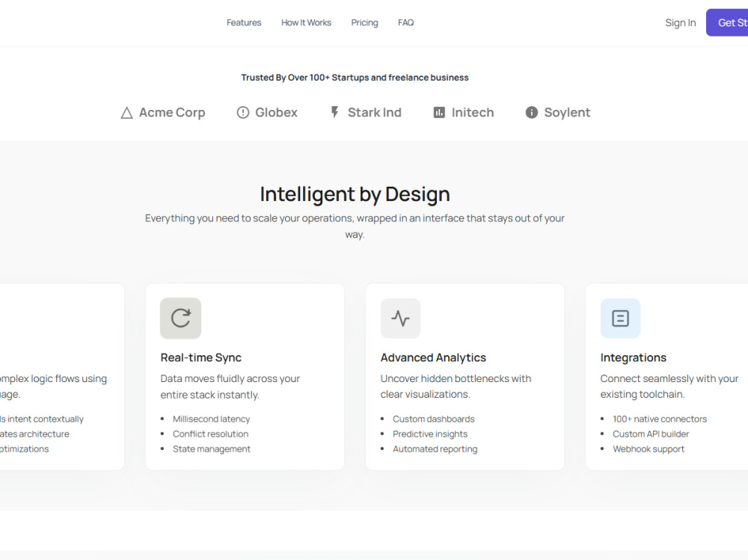This screenshot has width=748, height=560.
Task: Click the Soylent info icon
Action: 531,113
